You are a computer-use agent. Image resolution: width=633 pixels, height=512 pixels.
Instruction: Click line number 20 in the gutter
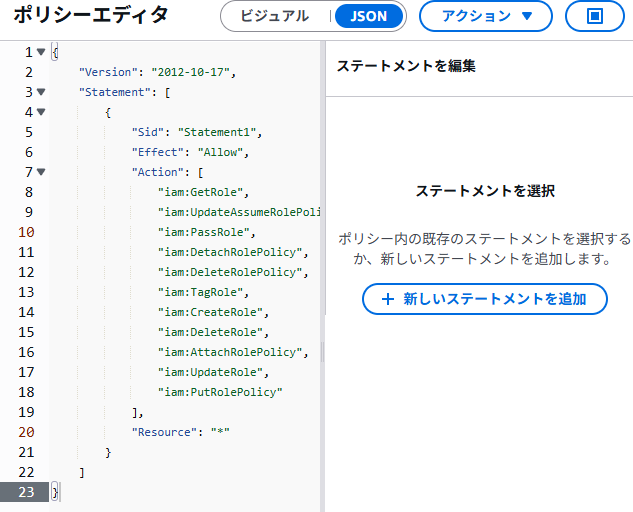tap(26, 432)
